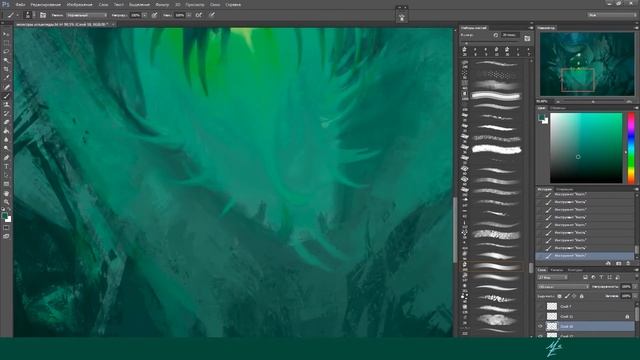Switch to the Каналы tab
The image size is (640, 360).
point(556,270)
